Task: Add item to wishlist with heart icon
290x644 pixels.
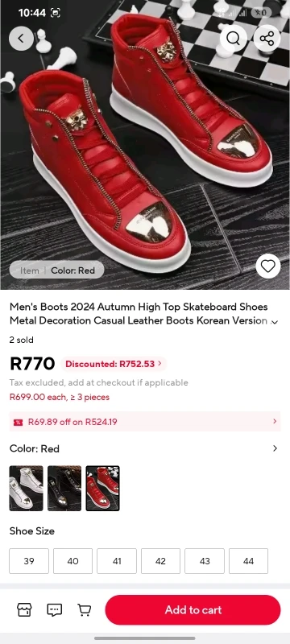Action: pos(267,266)
